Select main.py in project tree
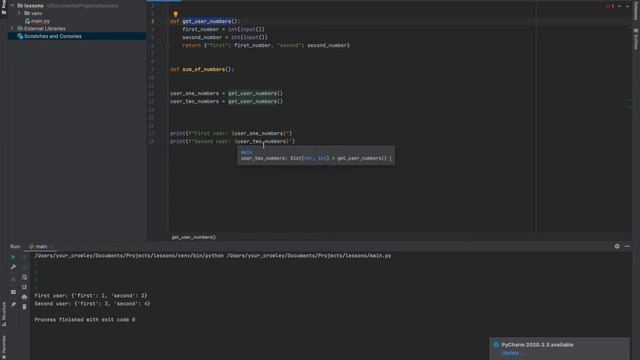This screenshot has width=640, height=360. coord(40,21)
